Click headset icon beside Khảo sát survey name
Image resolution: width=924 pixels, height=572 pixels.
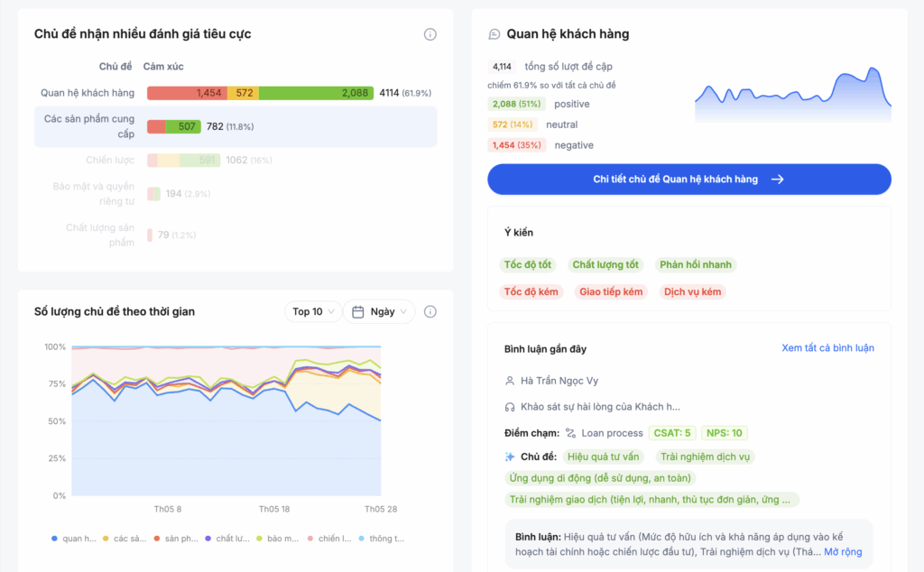[510, 407]
